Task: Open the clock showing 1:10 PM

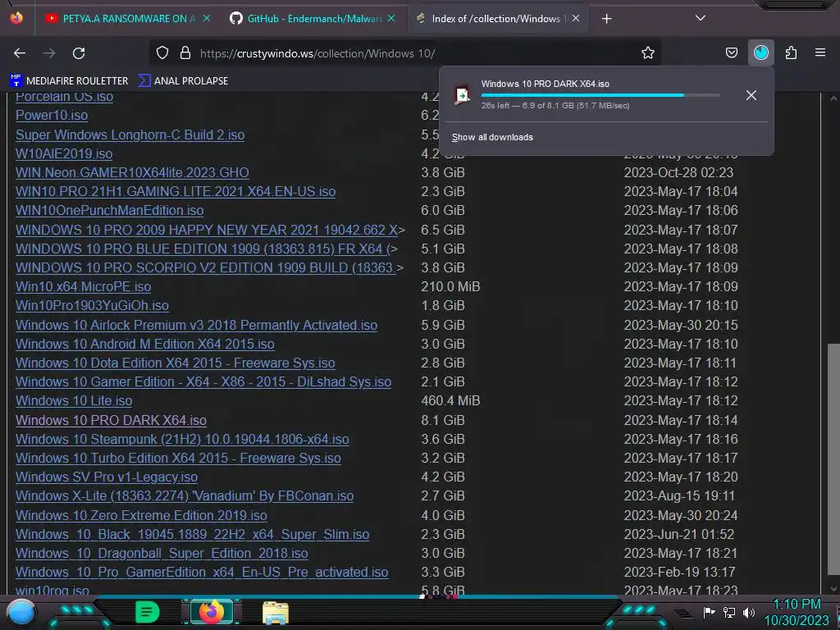Action: point(797,612)
